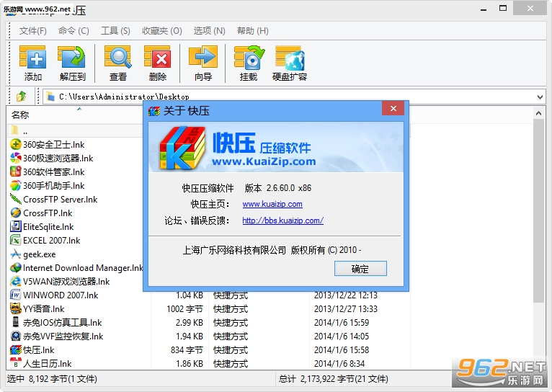Click the 快压.lnk file icon
The image size is (552, 392).
click(15, 349)
